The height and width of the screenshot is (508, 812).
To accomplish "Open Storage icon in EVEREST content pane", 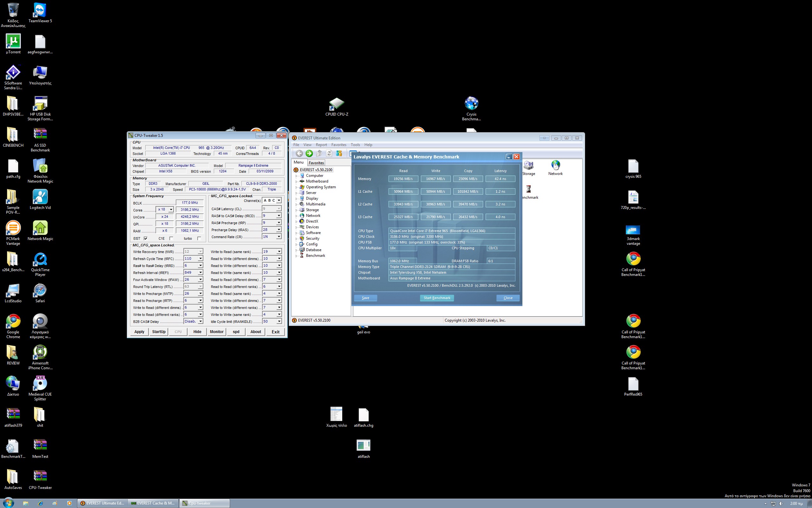I will tap(528, 168).
